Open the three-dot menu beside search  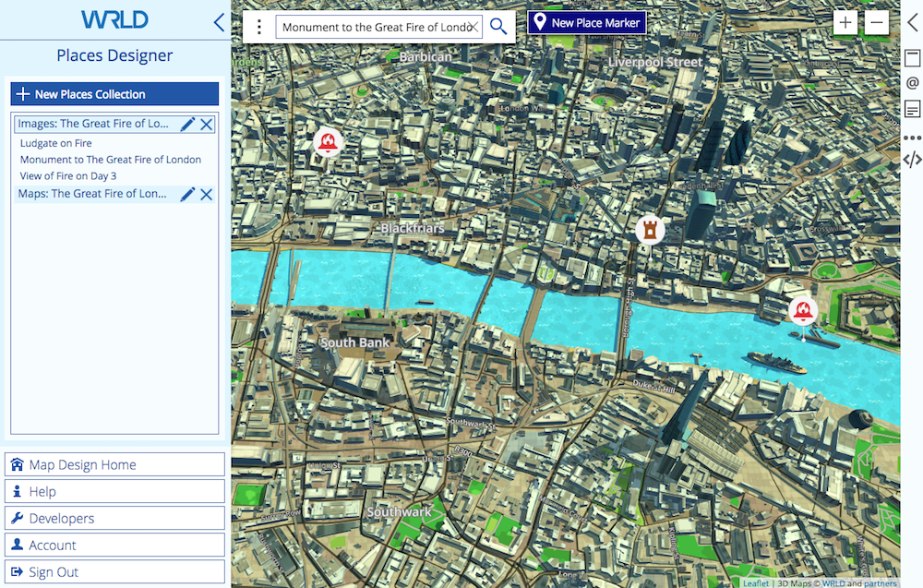(259, 27)
